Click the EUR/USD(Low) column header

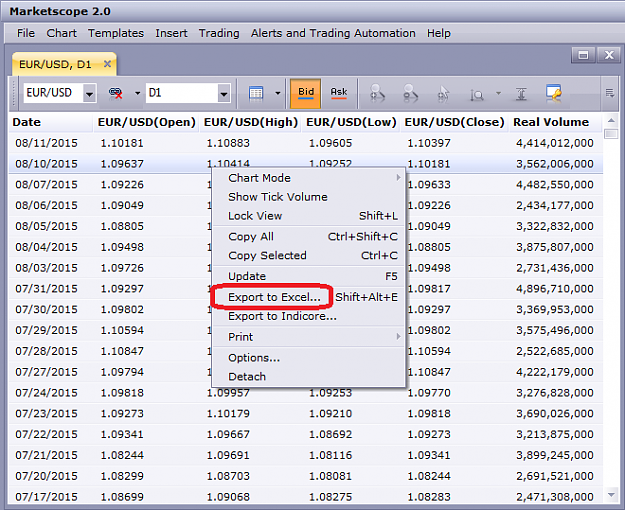pyautogui.click(x=351, y=122)
